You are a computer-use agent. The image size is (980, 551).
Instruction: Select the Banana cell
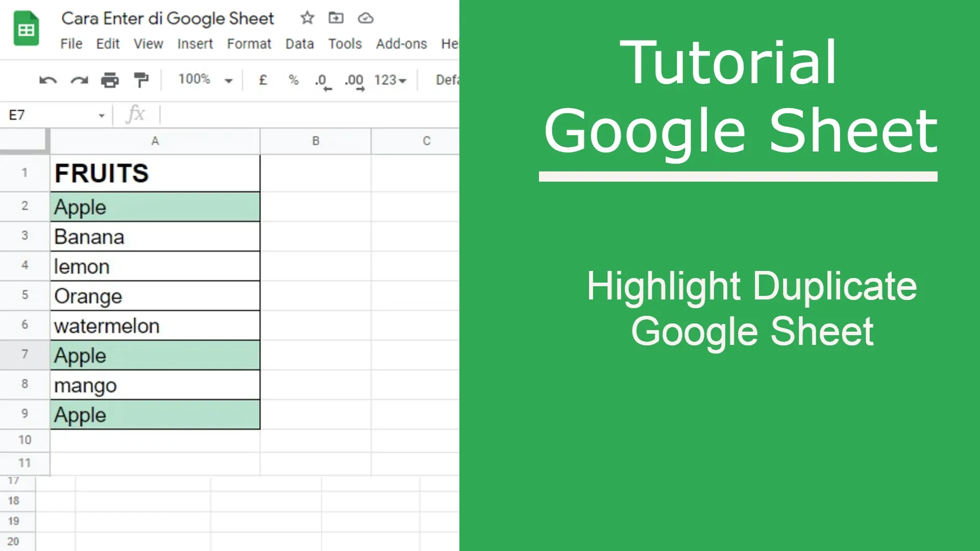pos(155,236)
